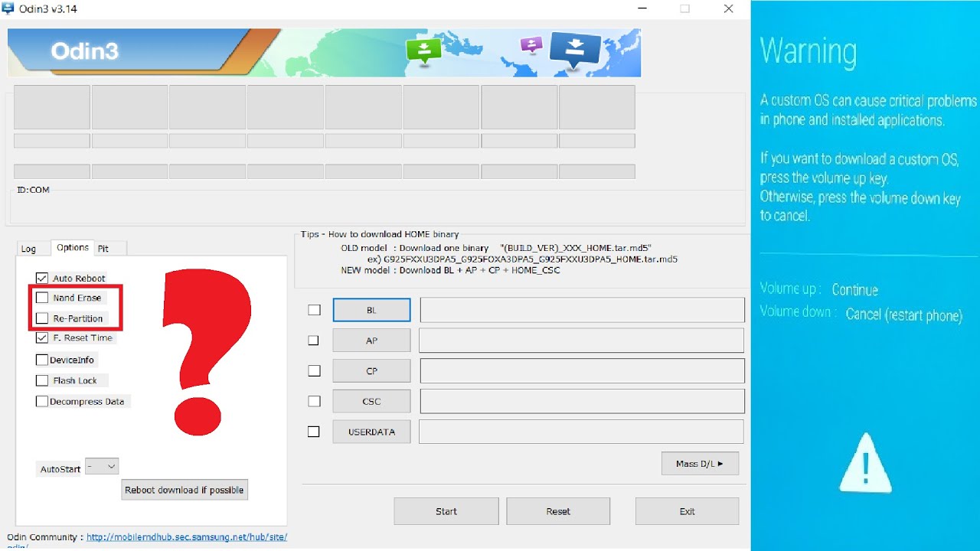Select the Options tab

[73, 248]
